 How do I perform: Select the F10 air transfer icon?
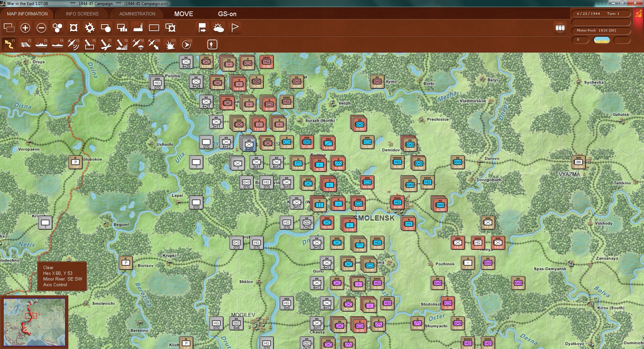[154, 44]
